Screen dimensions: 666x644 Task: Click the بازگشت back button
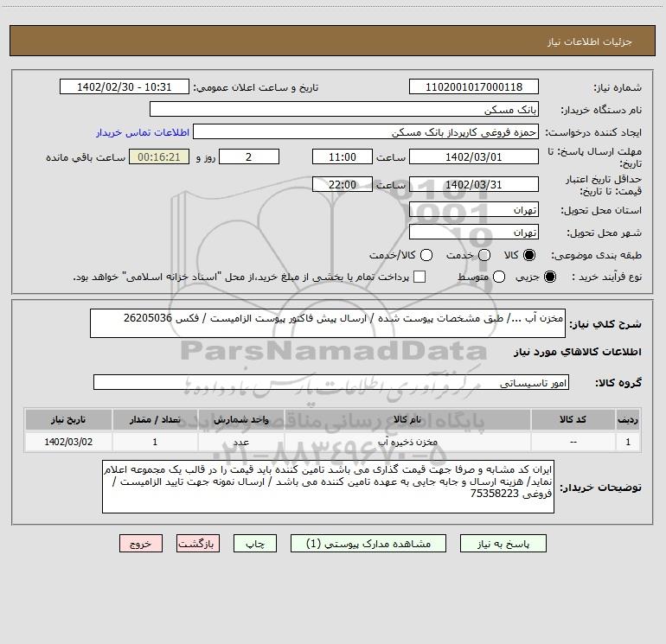198,544
